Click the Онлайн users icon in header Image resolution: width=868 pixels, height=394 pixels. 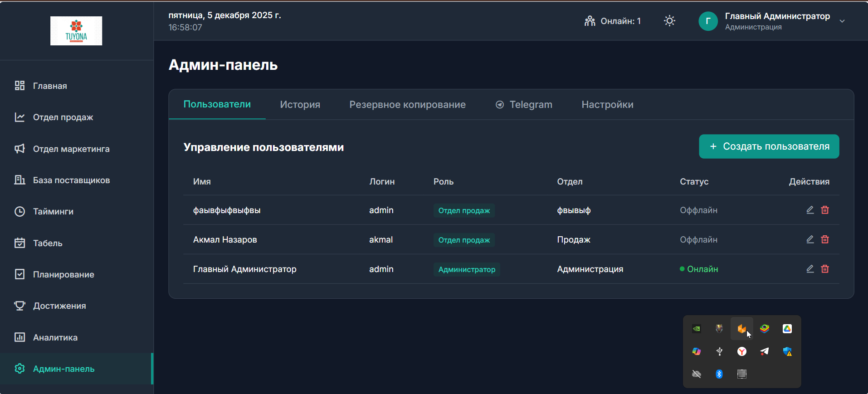click(x=590, y=21)
